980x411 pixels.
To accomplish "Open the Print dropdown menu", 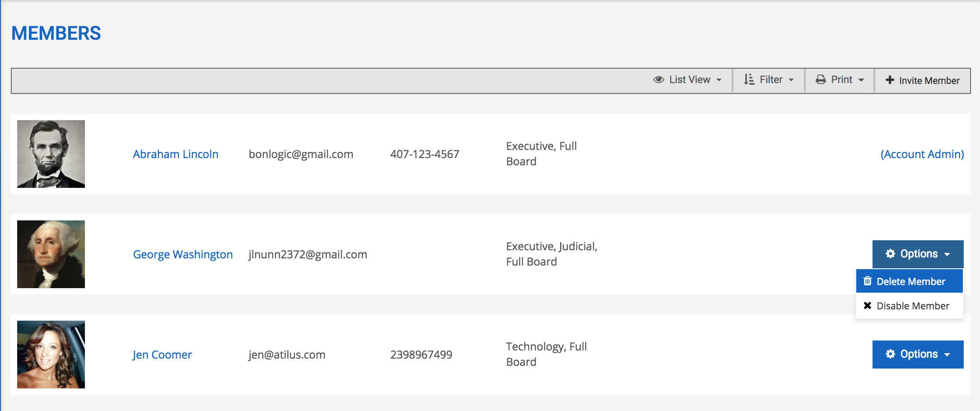I will click(x=840, y=80).
